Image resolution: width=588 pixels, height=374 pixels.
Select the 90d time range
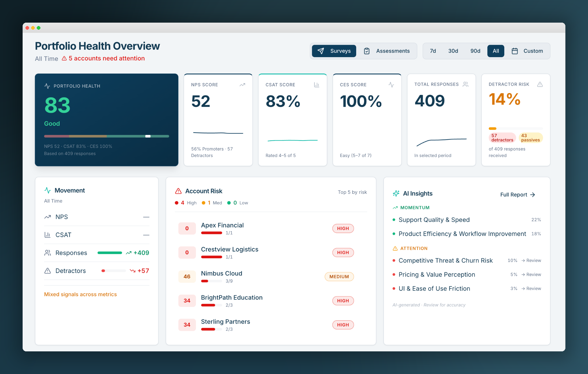tap(475, 51)
